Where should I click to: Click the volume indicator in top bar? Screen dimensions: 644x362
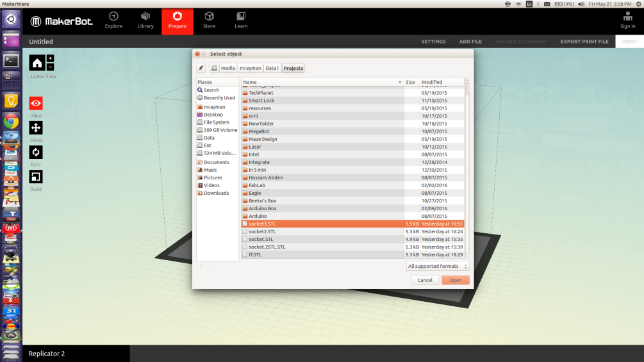[581, 4]
